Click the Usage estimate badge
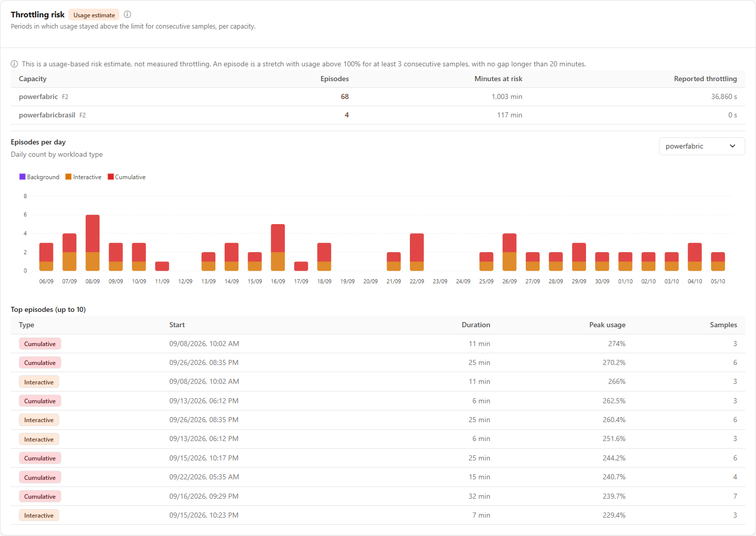Screen dimensions: 756x536 pyautogui.click(x=94, y=15)
